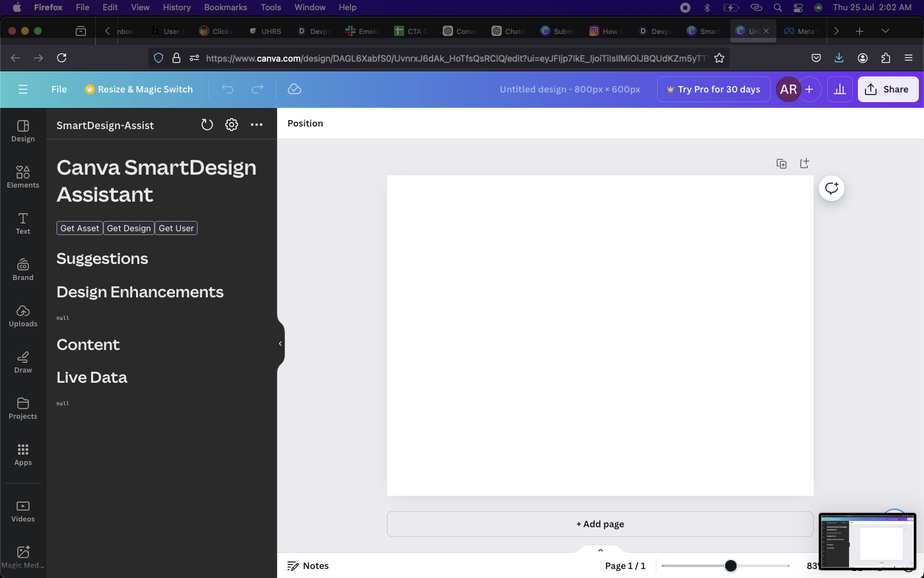Image resolution: width=924 pixels, height=578 pixels.
Task: Open the Brand panel
Action: pos(23,270)
